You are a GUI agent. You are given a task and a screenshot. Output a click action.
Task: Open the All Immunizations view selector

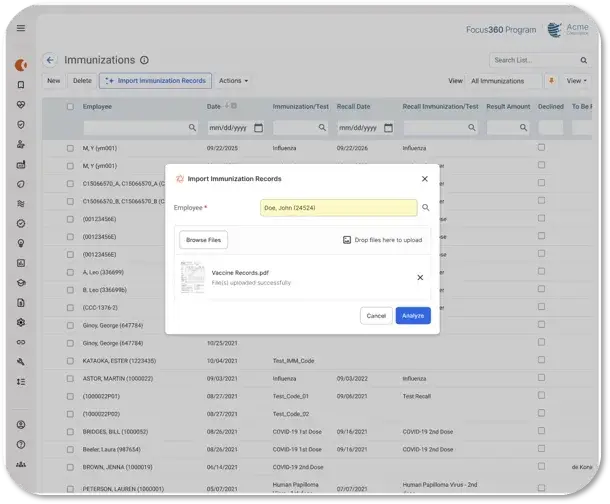(505, 81)
